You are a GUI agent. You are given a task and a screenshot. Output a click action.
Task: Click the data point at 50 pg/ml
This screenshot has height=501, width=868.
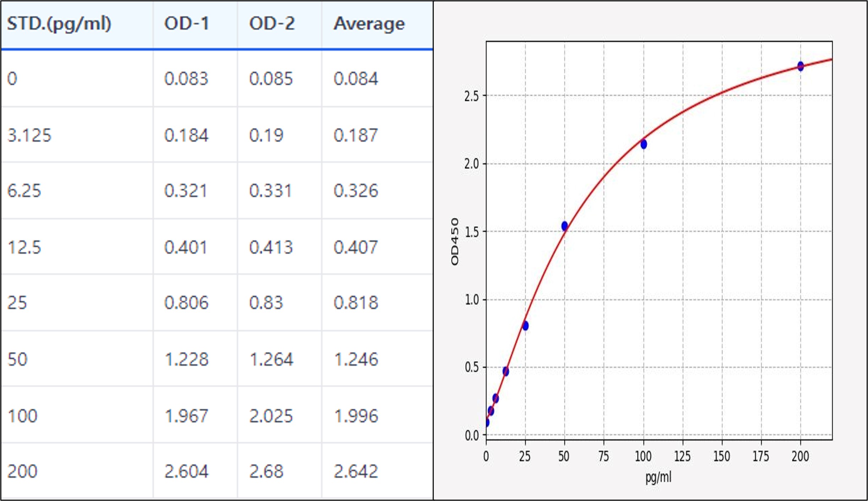(x=564, y=226)
